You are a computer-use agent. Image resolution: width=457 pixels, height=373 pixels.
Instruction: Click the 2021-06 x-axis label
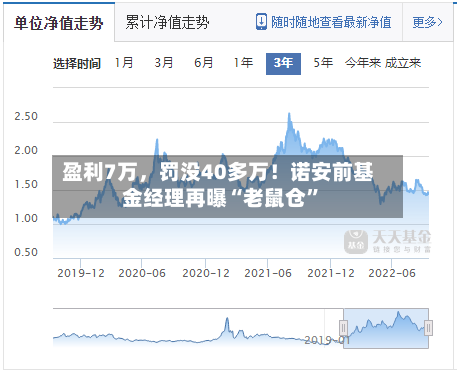point(268,273)
